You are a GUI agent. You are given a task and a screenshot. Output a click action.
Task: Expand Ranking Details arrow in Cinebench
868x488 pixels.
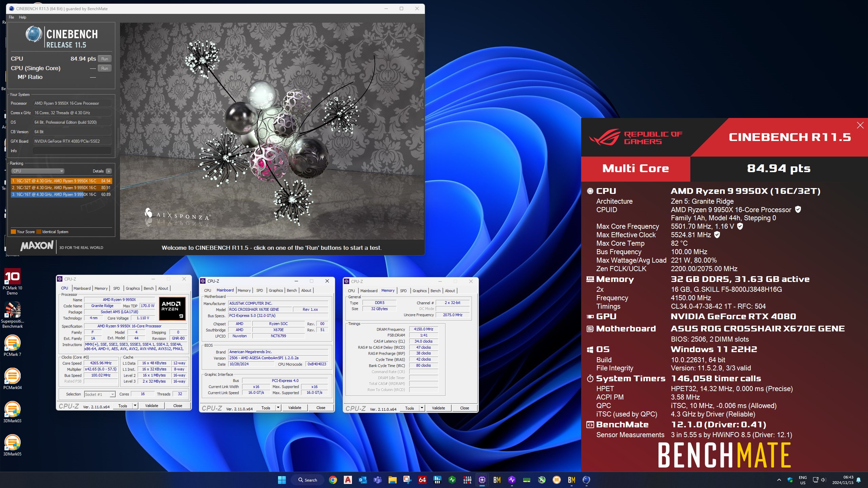click(109, 171)
